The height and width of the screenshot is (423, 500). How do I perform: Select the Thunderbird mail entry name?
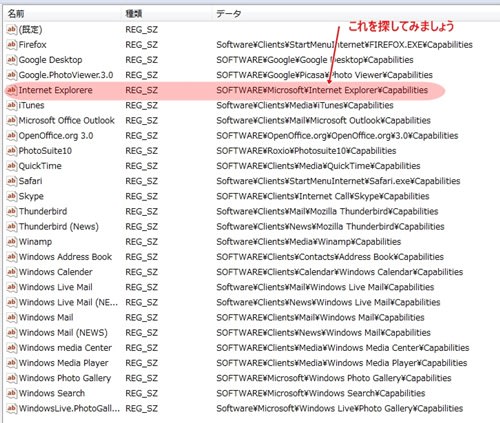tap(43, 211)
